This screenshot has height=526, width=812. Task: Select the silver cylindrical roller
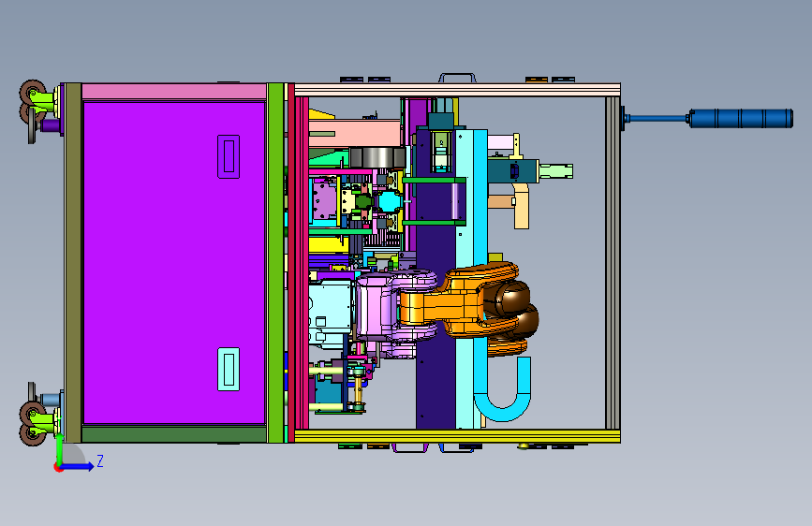tap(377, 157)
